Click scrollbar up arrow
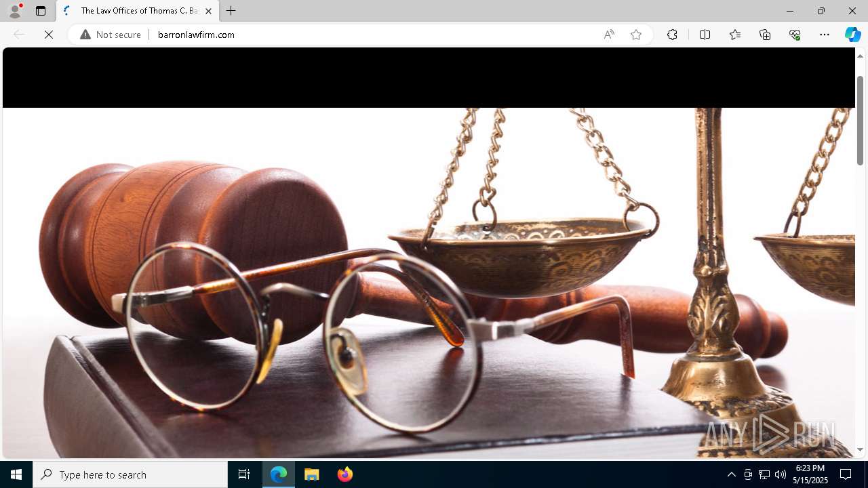The height and width of the screenshot is (488, 868). click(860, 56)
